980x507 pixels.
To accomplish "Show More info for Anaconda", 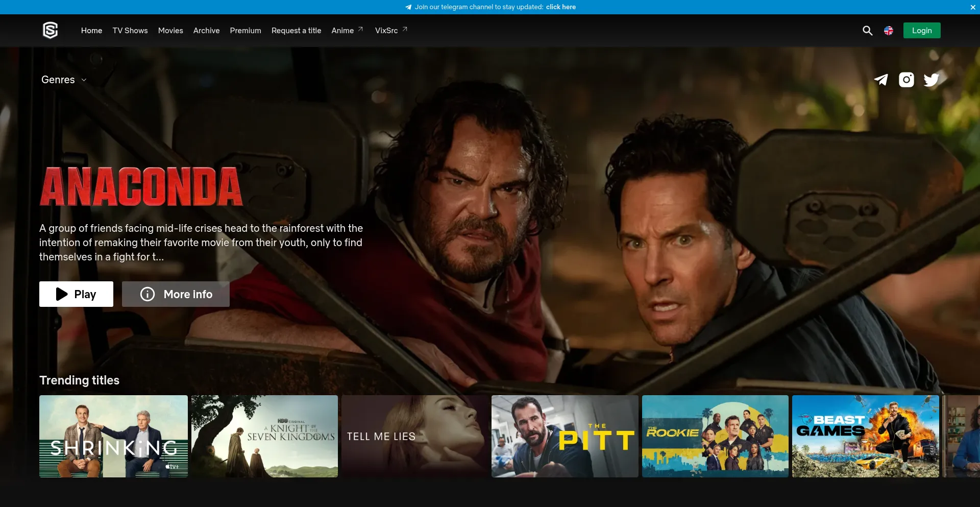I will (176, 294).
